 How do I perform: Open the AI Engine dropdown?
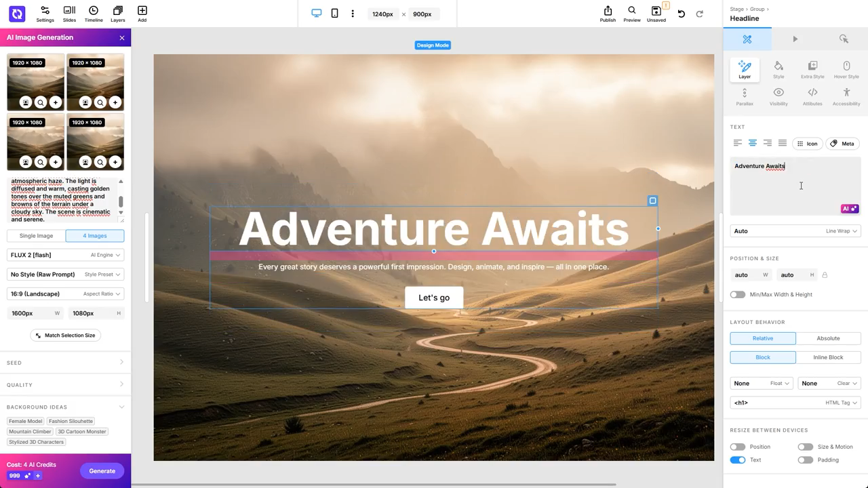pyautogui.click(x=65, y=255)
